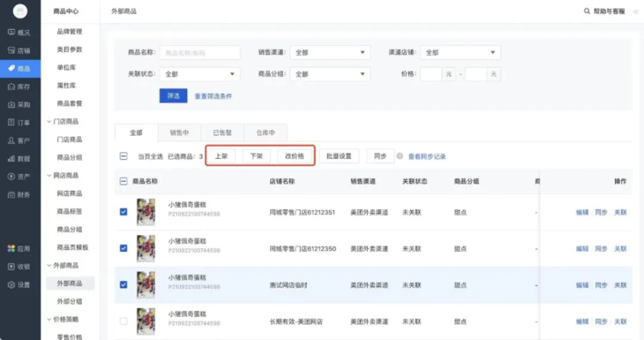Open the 应用 apps sidebar icon
The width and height of the screenshot is (644, 340).
point(11,248)
